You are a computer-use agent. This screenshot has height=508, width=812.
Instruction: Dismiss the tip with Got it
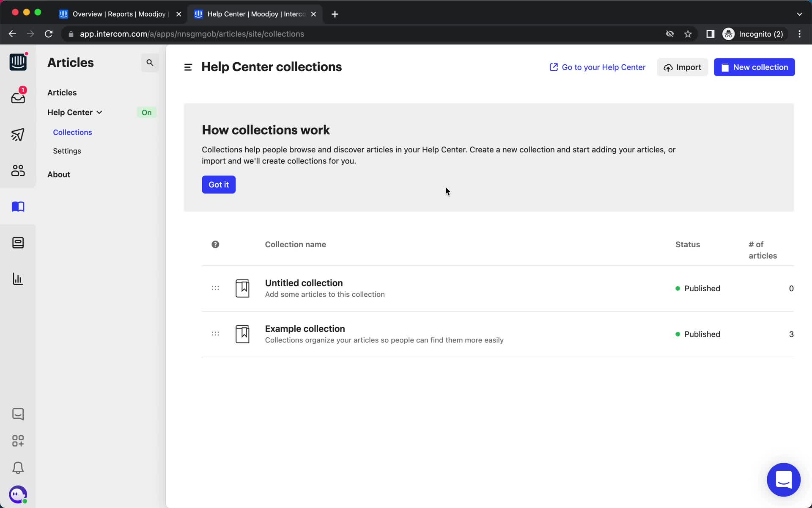[219, 185]
